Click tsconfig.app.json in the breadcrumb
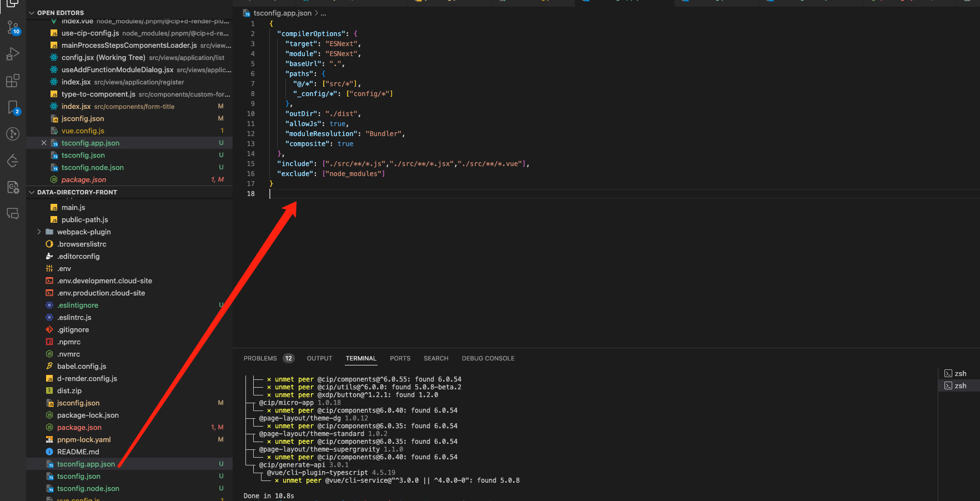Viewport: 980px width, 501px height. 282,13
